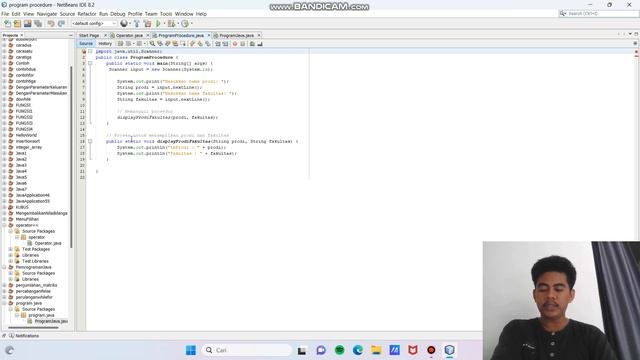The height and width of the screenshot is (360, 640).
Task: Click the Stop Macro Recording icon
Action: click(x=242, y=44)
